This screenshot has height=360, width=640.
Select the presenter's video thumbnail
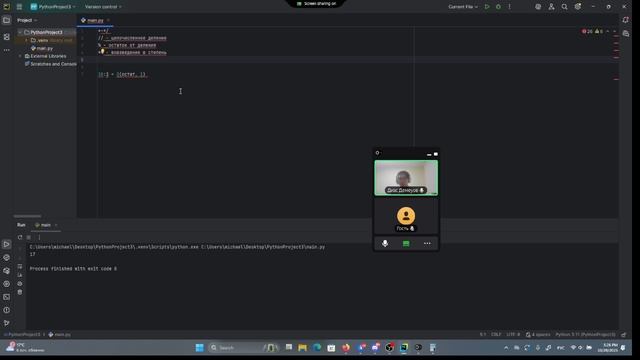coord(406,178)
